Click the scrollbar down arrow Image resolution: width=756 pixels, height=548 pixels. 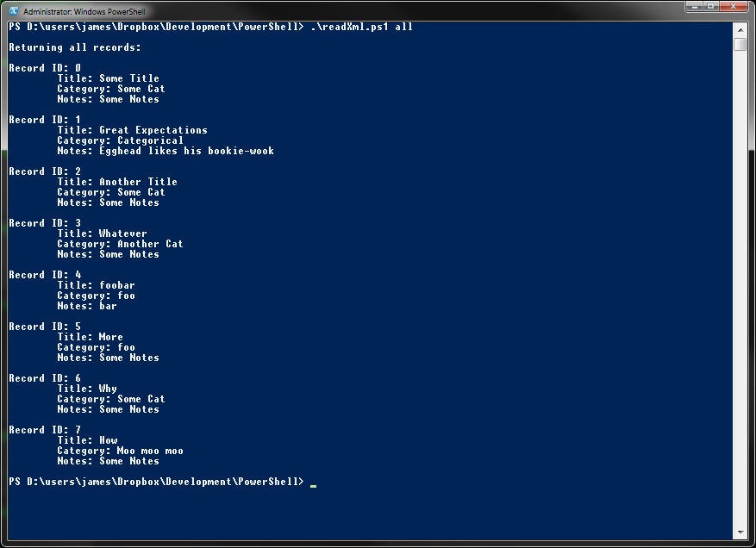pyautogui.click(x=740, y=532)
